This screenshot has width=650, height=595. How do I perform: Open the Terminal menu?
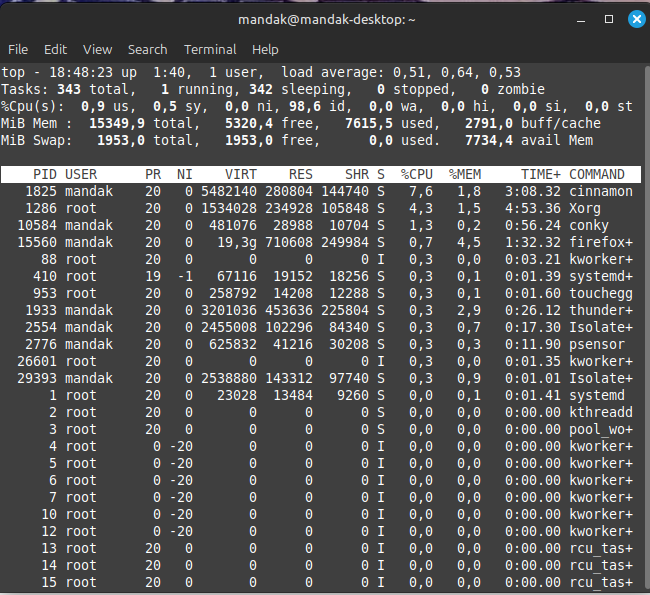coord(210,50)
